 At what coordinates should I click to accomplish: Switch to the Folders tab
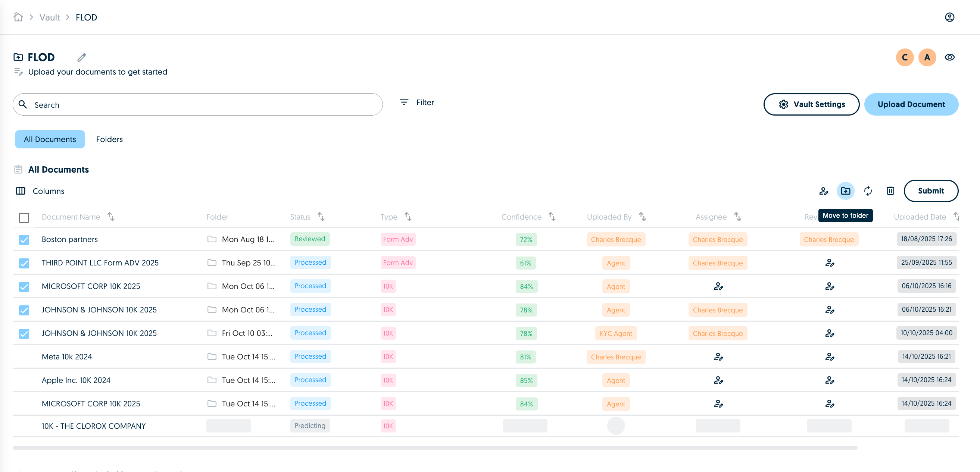(109, 139)
